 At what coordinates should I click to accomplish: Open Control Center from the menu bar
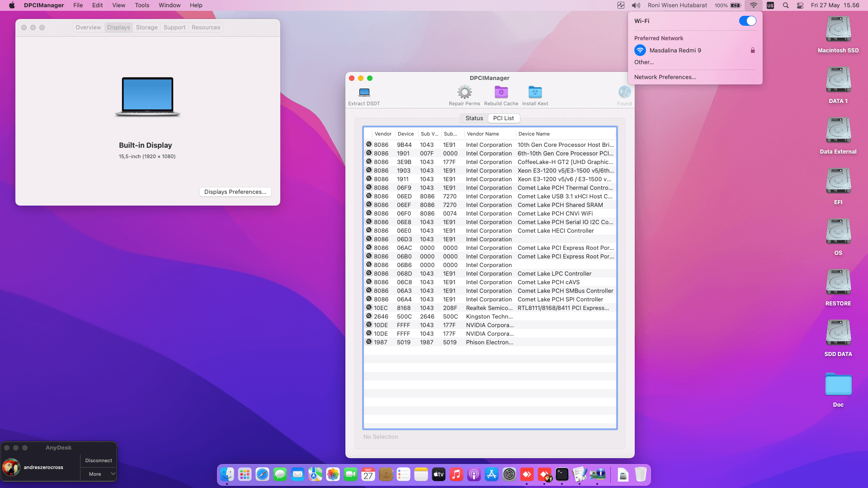pos(800,5)
